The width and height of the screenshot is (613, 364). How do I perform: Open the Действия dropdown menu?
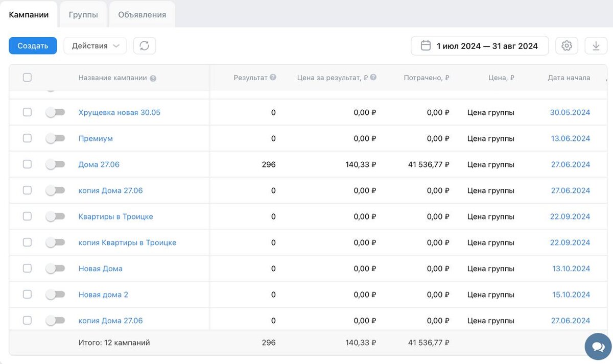coord(95,46)
